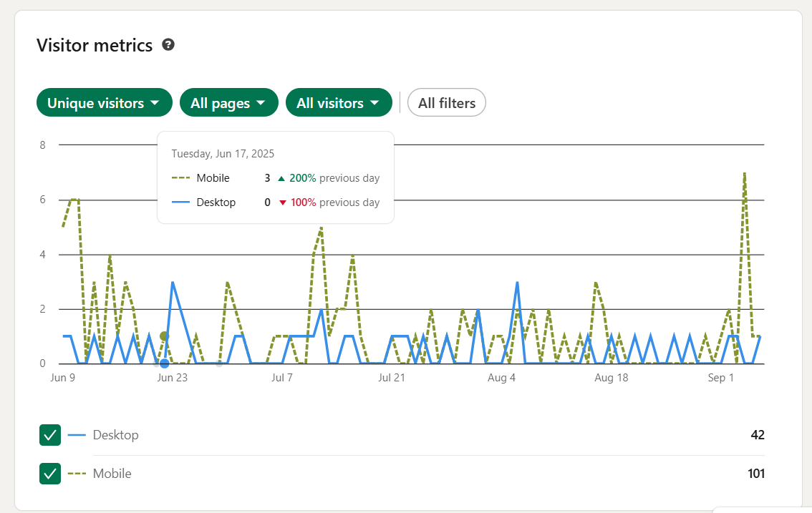Click the blue Desktop data point on chart

click(164, 363)
